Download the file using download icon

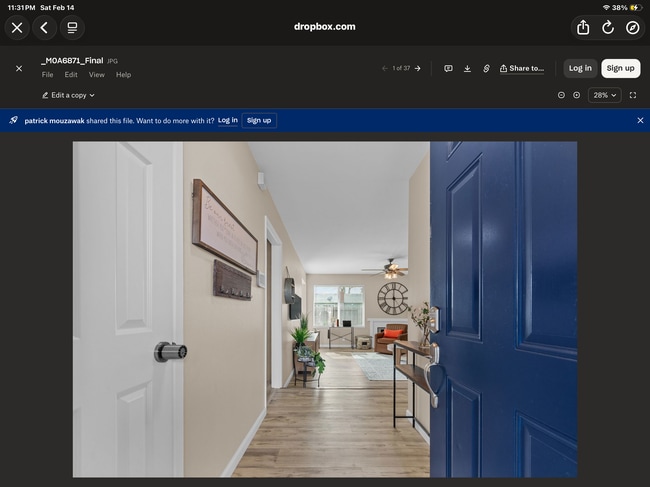click(x=467, y=68)
